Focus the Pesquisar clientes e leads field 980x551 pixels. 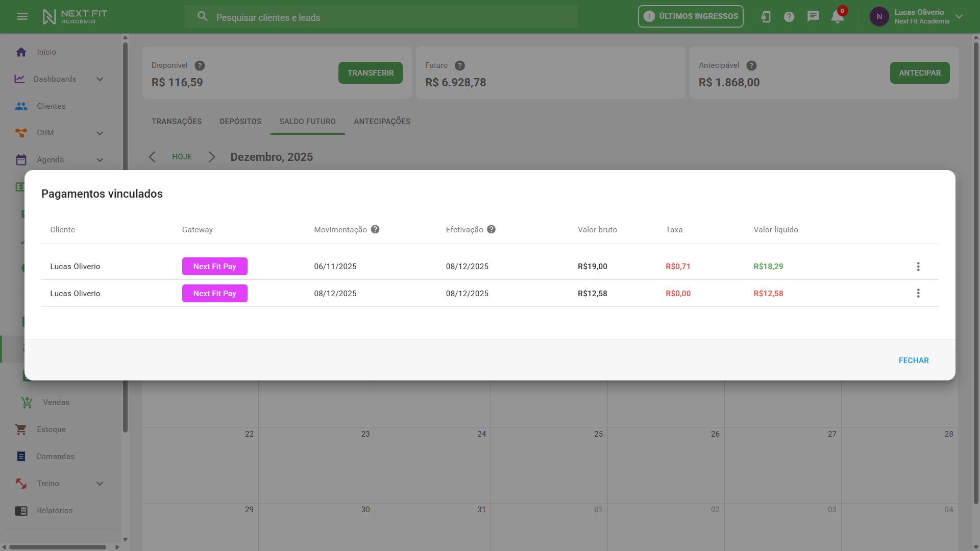381,17
